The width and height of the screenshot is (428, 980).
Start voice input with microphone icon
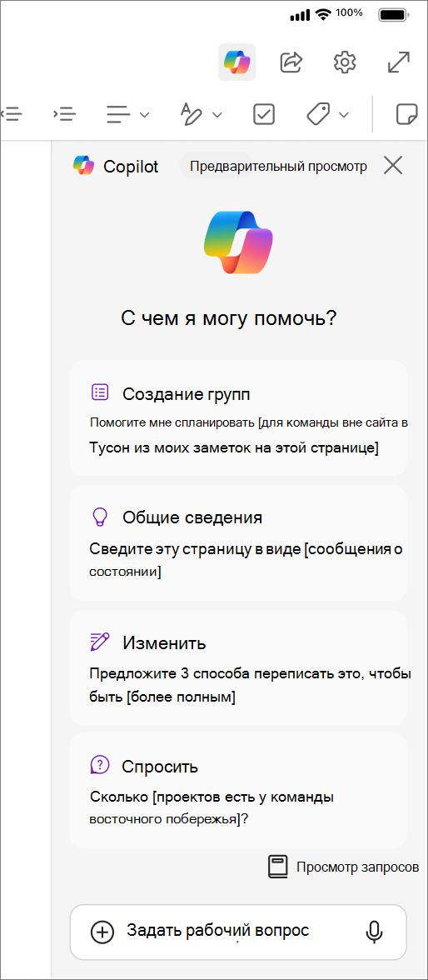(x=374, y=932)
